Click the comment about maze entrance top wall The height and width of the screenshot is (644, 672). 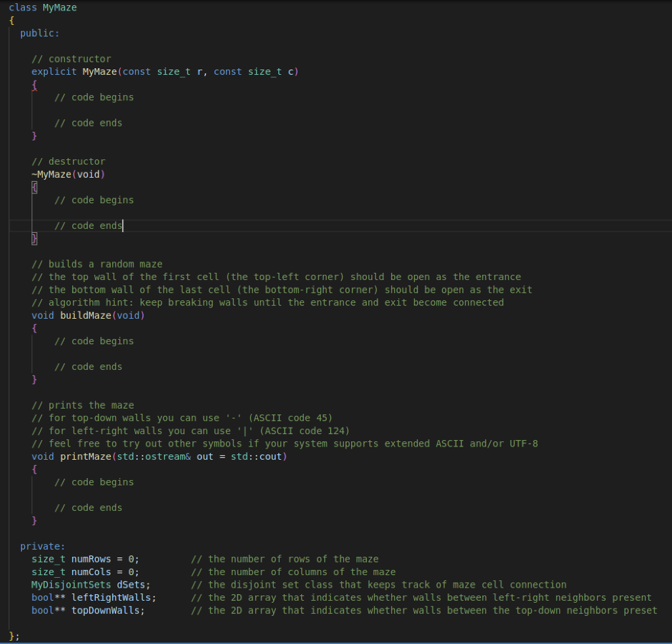click(x=276, y=276)
